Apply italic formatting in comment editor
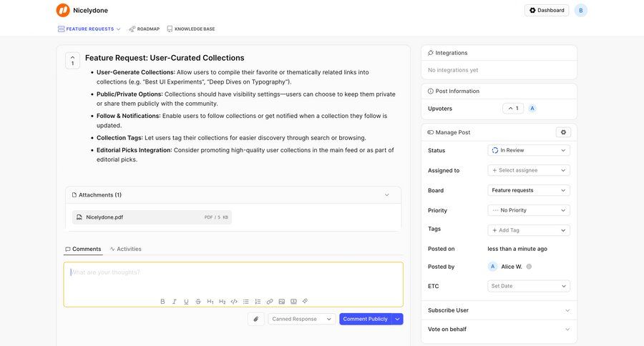This screenshot has width=644, height=346. point(174,302)
